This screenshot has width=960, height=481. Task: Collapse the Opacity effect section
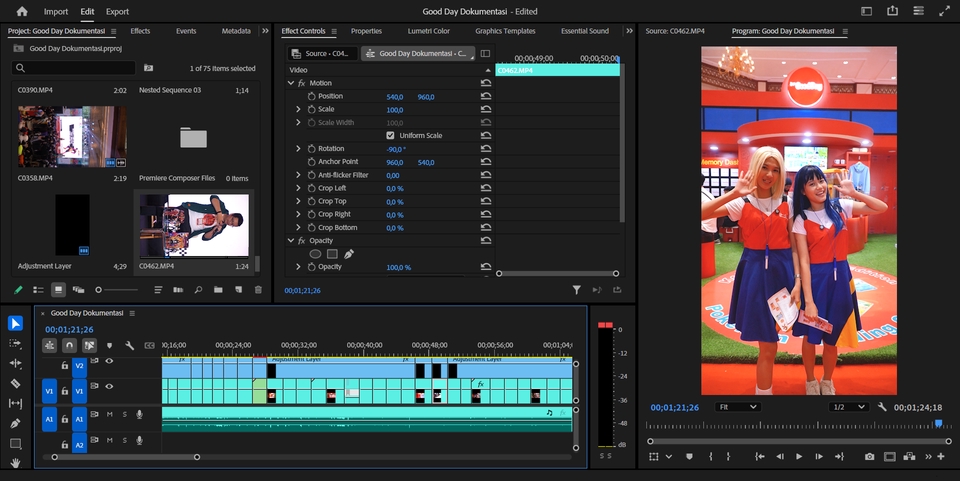291,240
